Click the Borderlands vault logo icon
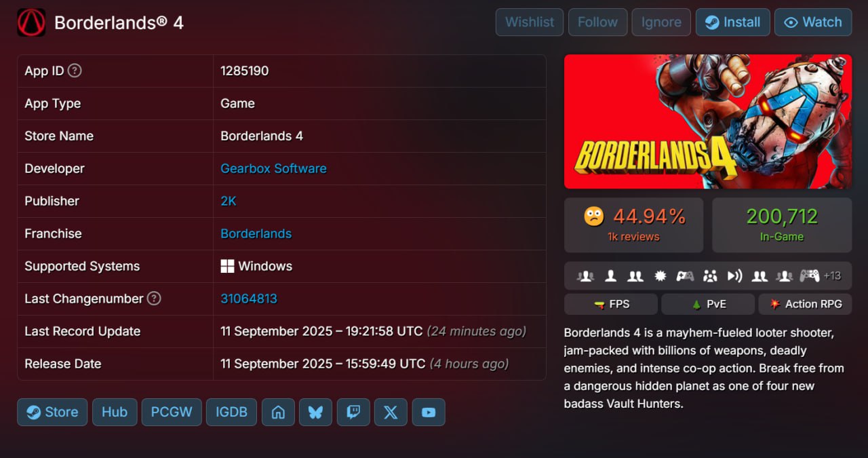Image resolution: width=868 pixels, height=458 pixels. (31, 22)
